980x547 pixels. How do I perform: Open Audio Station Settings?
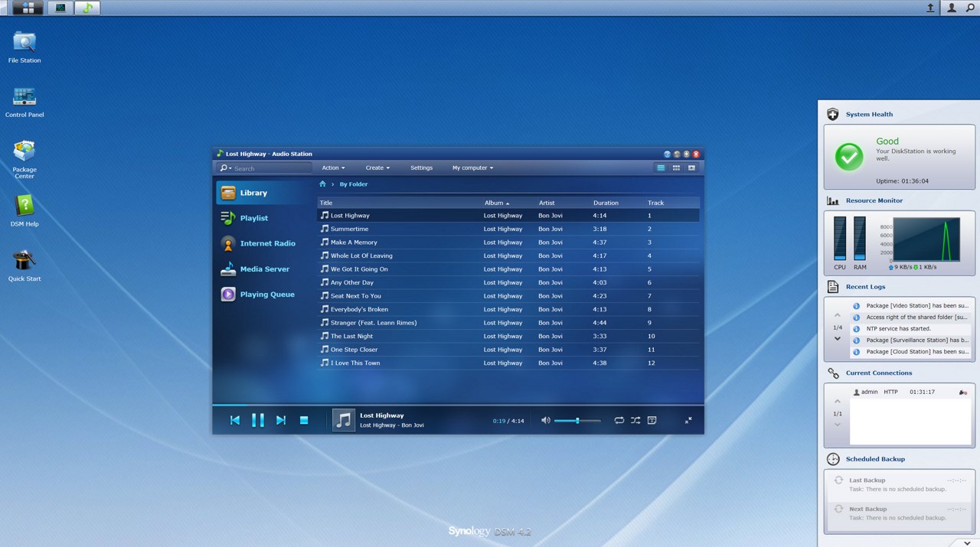tap(421, 168)
